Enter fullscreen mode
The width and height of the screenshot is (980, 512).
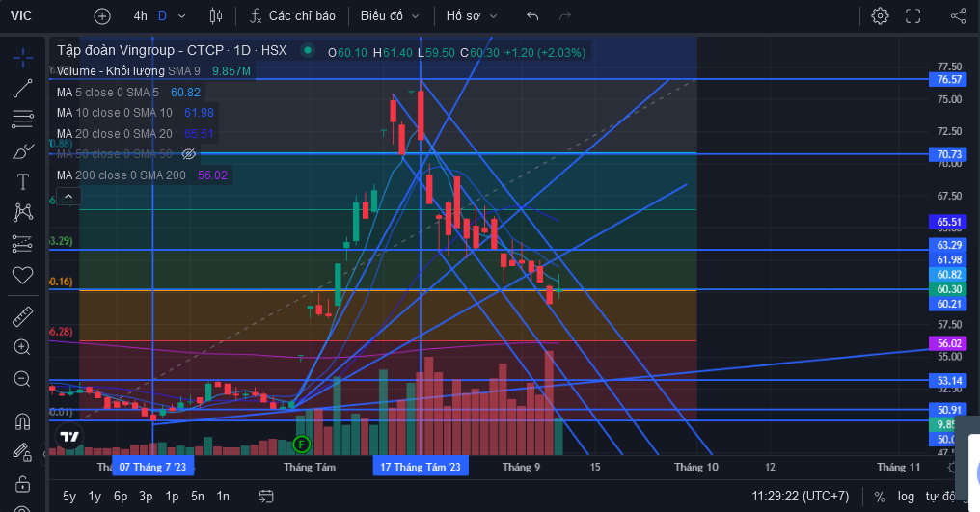coord(913,16)
